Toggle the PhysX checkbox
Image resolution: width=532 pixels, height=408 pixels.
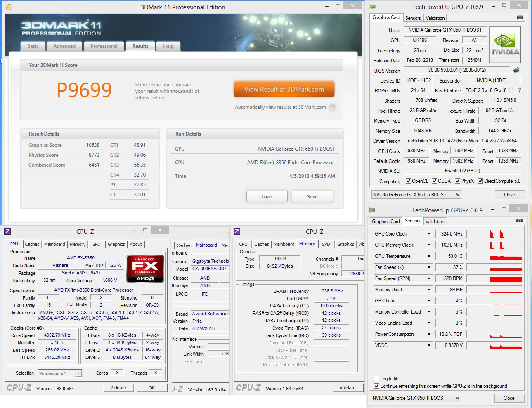(457, 181)
